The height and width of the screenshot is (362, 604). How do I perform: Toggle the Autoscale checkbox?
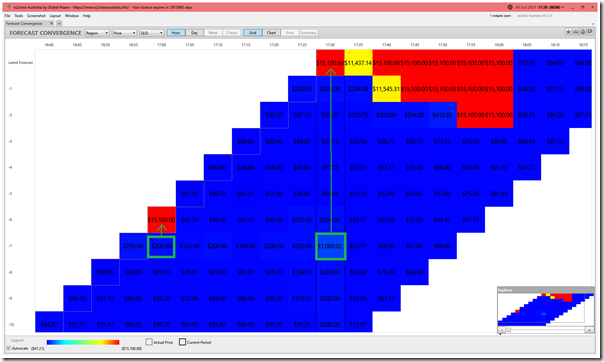coord(8,349)
